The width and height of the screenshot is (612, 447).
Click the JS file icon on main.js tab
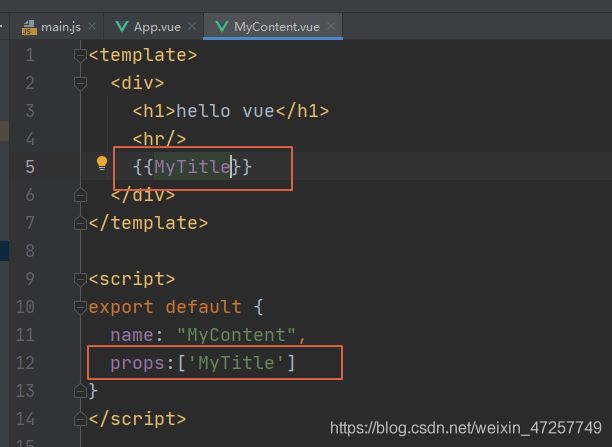(x=26, y=26)
